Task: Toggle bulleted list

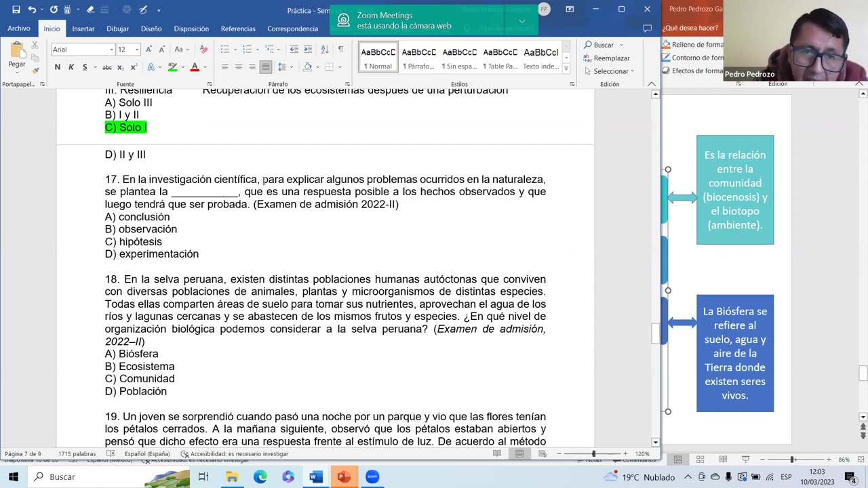Action: pyautogui.click(x=225, y=49)
